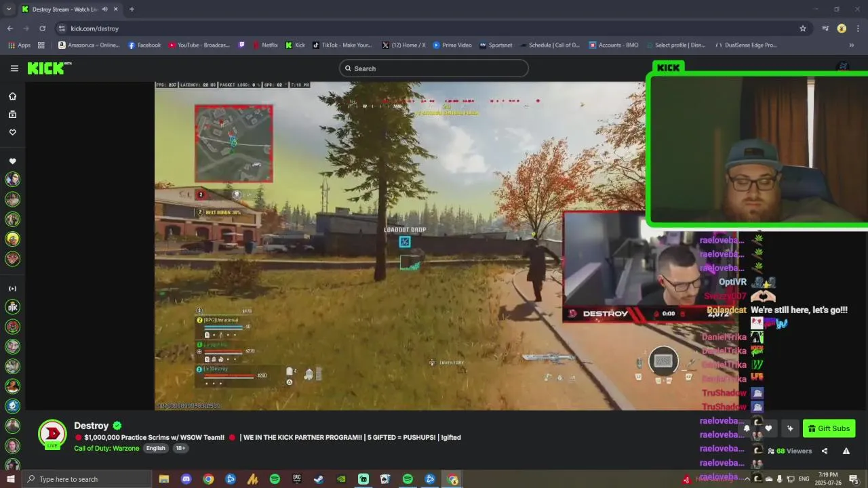Open the DualSense Edge Pro bookmark
Screen dimensions: 868x488
pos(746,45)
